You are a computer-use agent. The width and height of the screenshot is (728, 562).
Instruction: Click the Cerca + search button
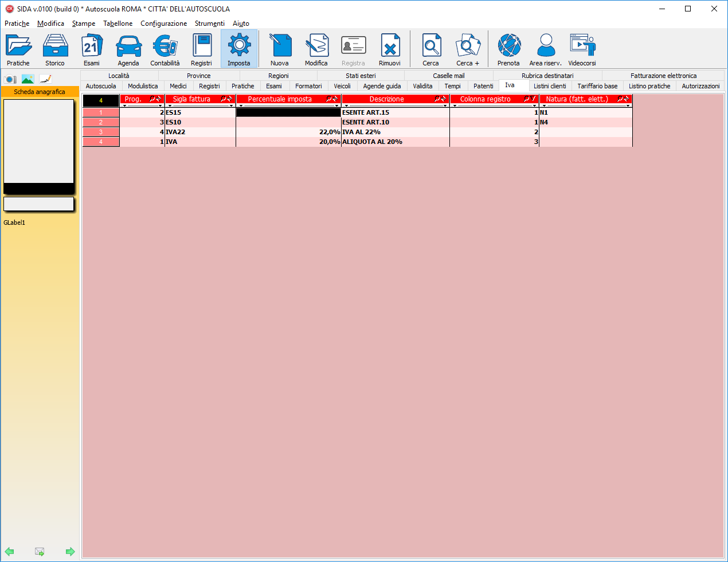(x=468, y=49)
